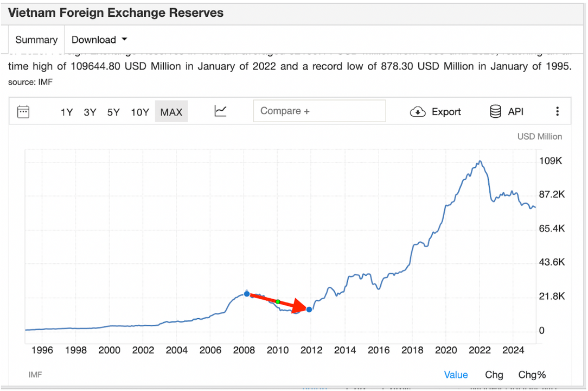588x391 pixels.
Task: Select the 5Y time range
Action: 113,112
